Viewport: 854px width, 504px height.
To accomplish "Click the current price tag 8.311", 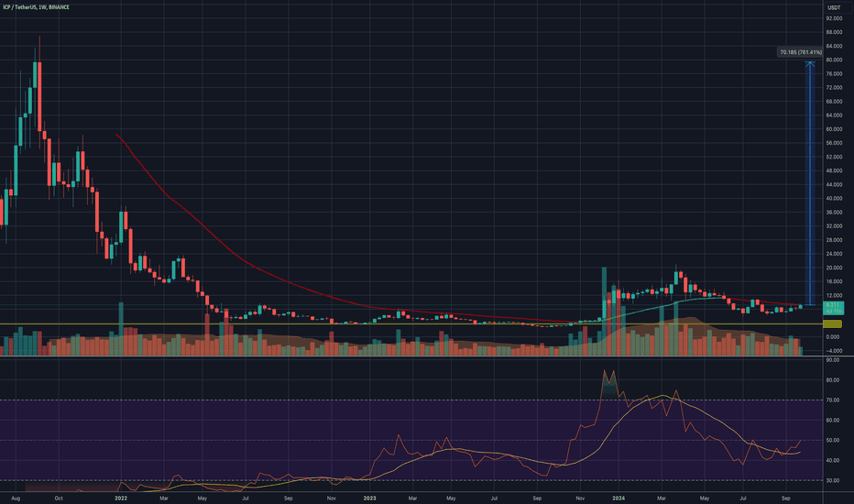I will tap(833, 305).
